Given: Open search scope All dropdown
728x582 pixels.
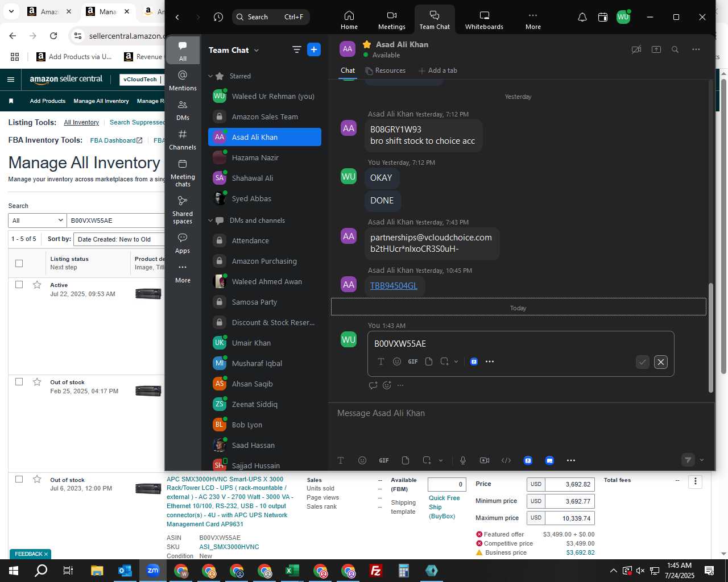Looking at the screenshot, I should [x=38, y=221].
